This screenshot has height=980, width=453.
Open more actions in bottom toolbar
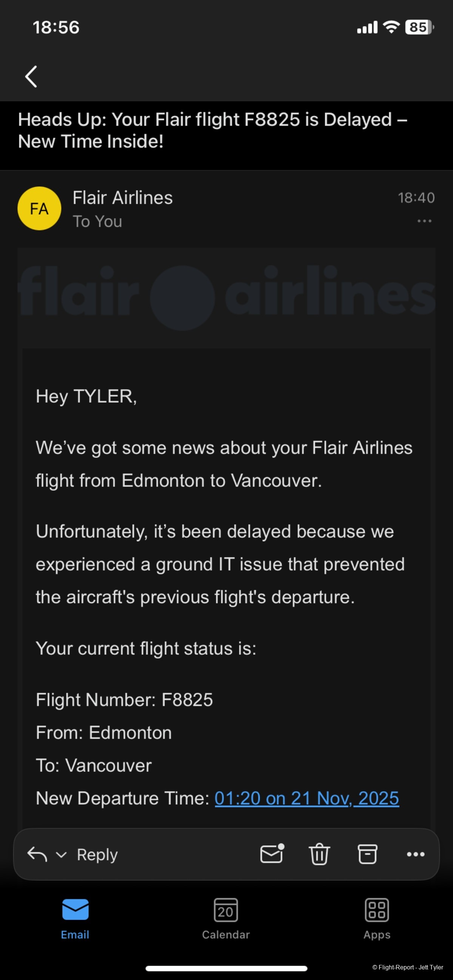[415, 854]
